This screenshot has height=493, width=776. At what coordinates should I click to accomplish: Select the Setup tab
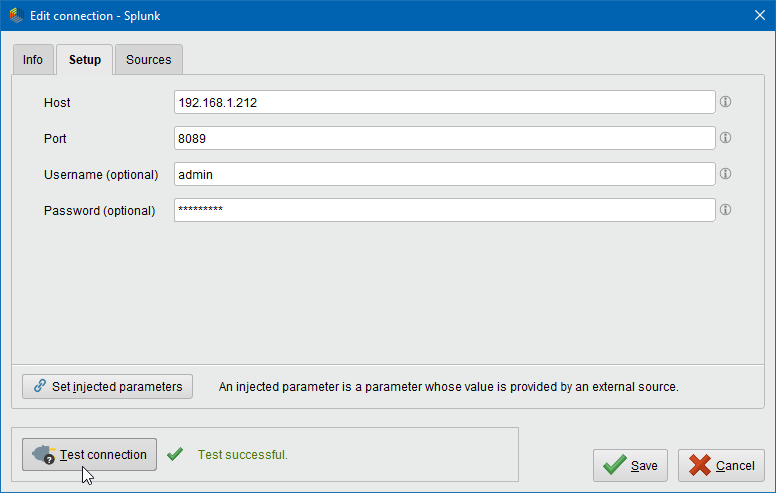click(x=84, y=60)
